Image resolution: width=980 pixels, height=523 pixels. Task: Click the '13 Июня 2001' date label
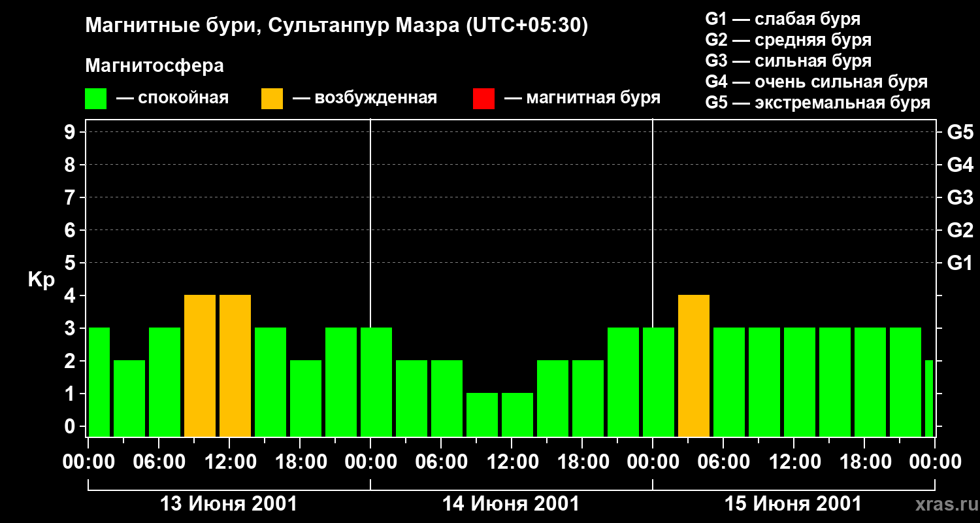tap(229, 504)
